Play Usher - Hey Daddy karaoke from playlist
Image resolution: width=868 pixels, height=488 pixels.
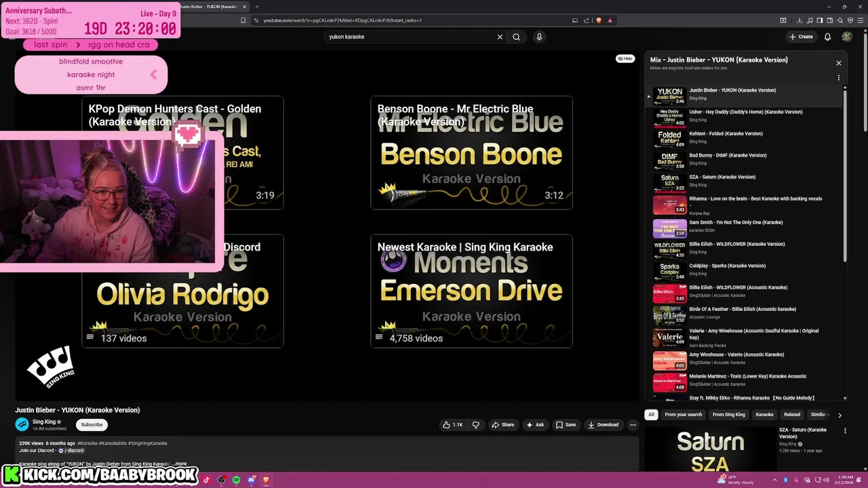[746, 116]
